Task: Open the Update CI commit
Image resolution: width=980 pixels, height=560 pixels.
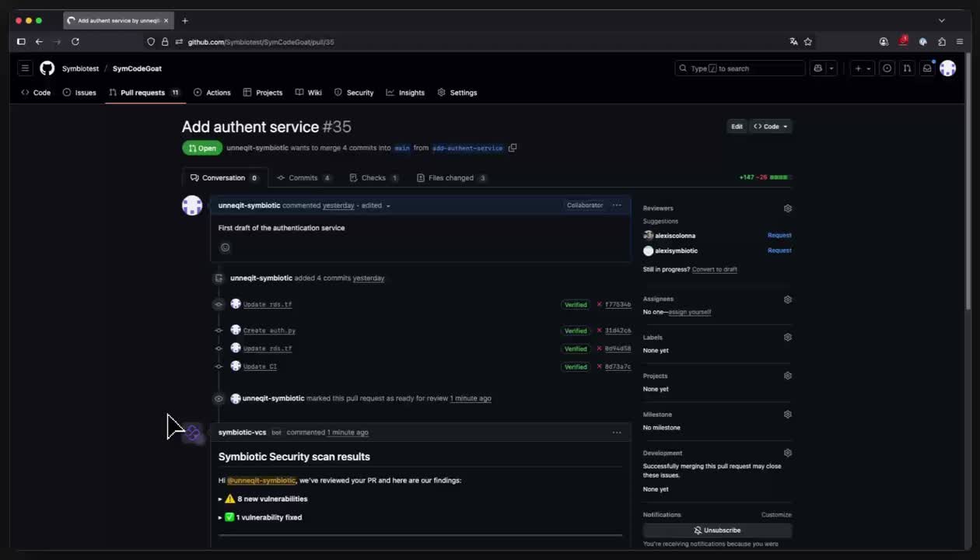Action: 260,366
